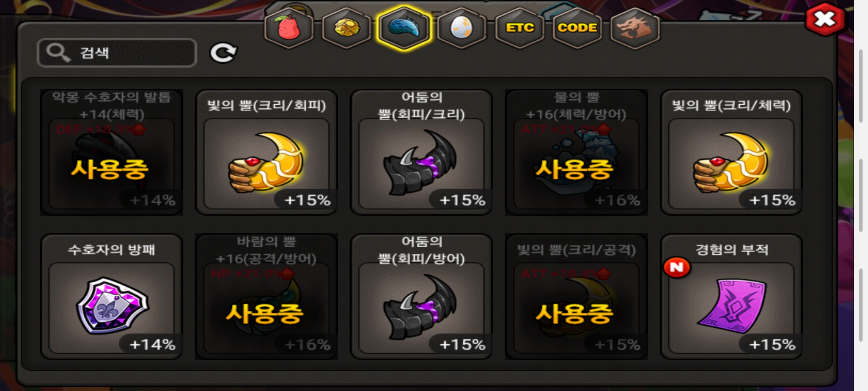Select the blue horn equipment tab
868x391 pixels.
pyautogui.click(x=404, y=28)
